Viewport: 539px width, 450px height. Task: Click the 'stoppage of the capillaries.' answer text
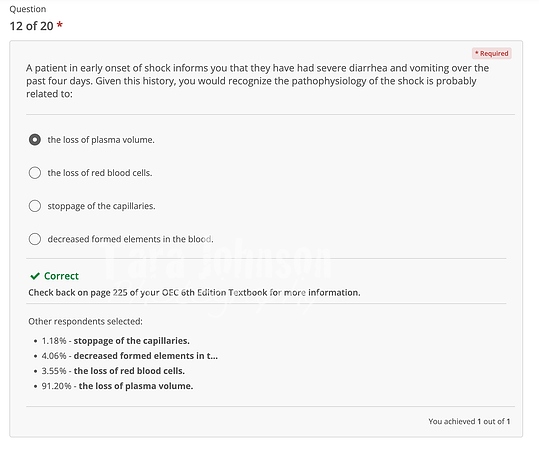point(101,206)
